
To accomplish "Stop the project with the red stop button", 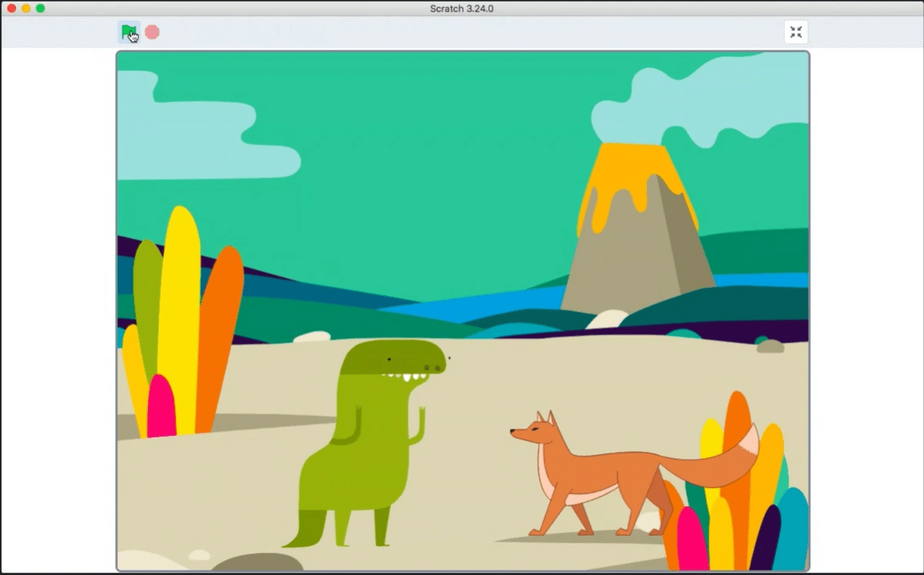I will (152, 32).
